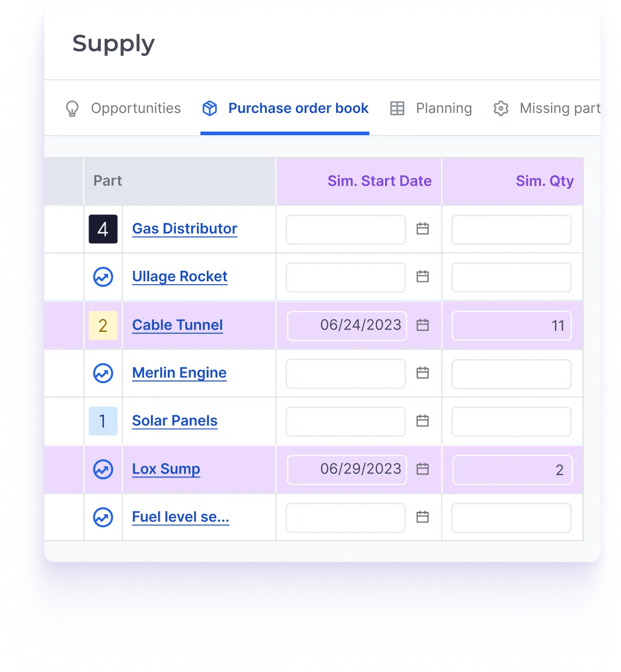Click the yellow badge 2 beside Cable Tunnel
Image resolution: width=621 pixels, height=672 pixels.
[x=103, y=326]
